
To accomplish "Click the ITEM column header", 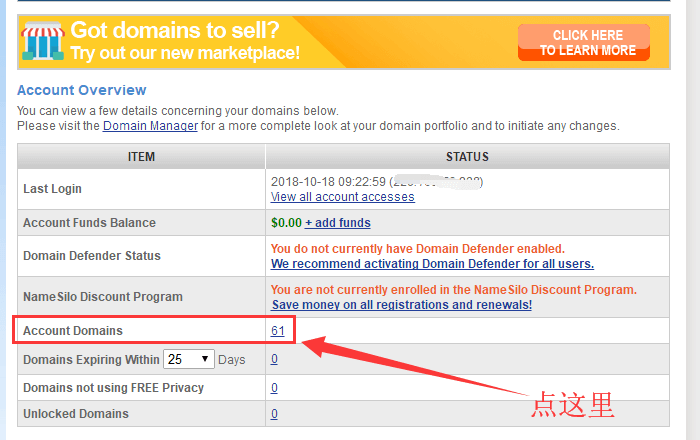I will point(141,157).
